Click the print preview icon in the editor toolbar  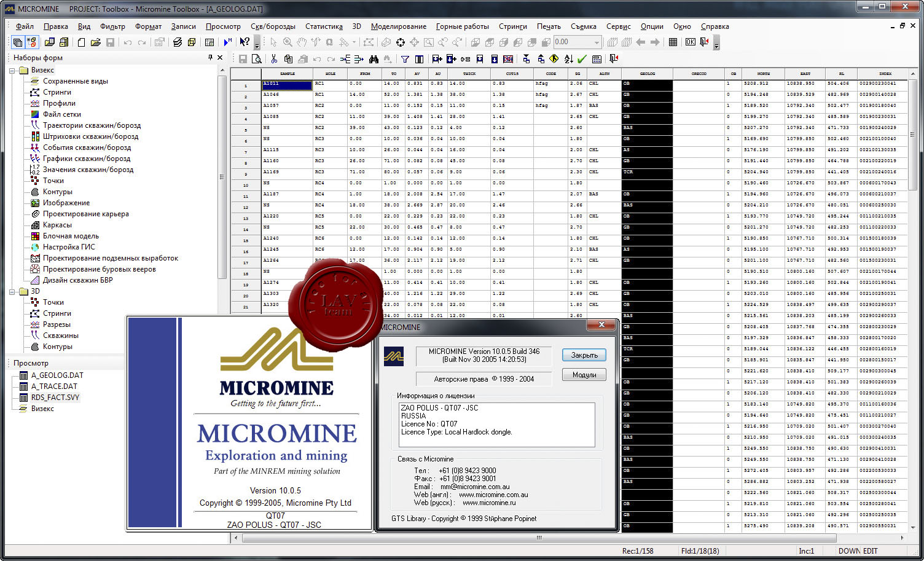coord(257,59)
